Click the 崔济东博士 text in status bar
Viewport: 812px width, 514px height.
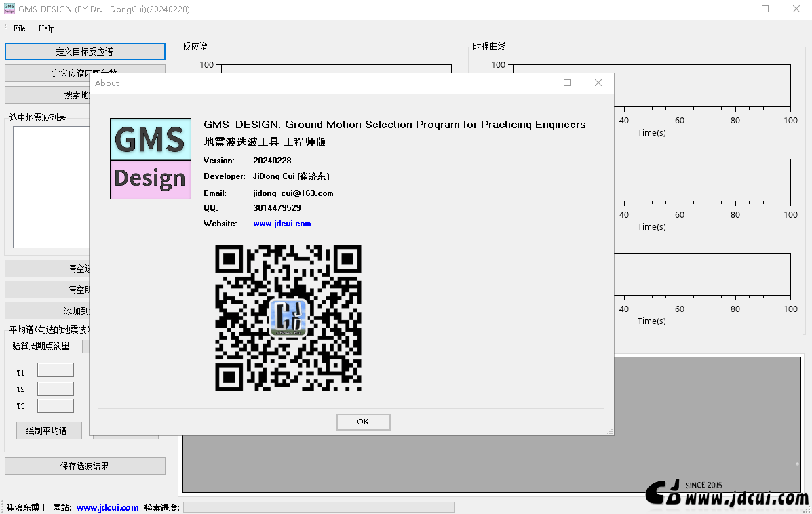(x=27, y=507)
